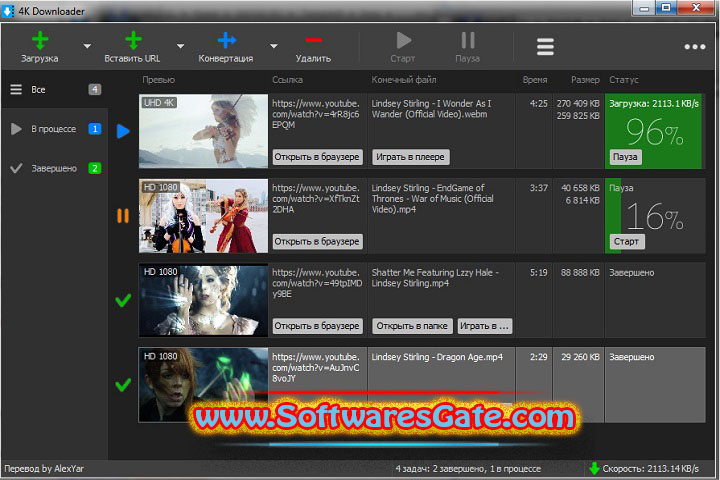Click the blue count badge for В процессе
This screenshot has height=480, width=720.
pos(95,129)
